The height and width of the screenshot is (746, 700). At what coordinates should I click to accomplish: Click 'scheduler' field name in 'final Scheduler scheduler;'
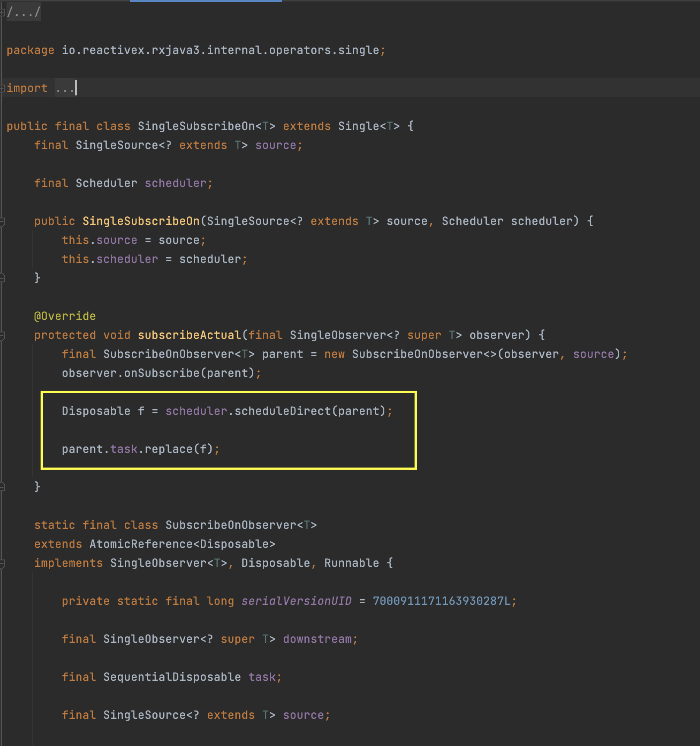[x=176, y=183]
